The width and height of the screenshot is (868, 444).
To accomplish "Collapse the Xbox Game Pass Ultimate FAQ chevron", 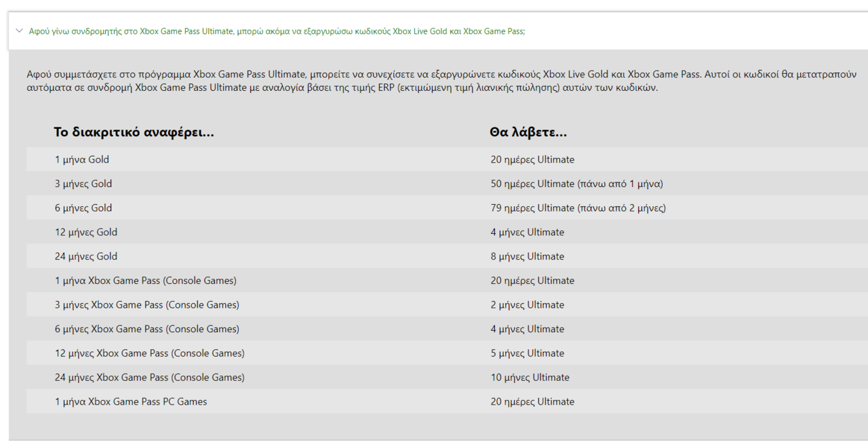I will 18,32.
